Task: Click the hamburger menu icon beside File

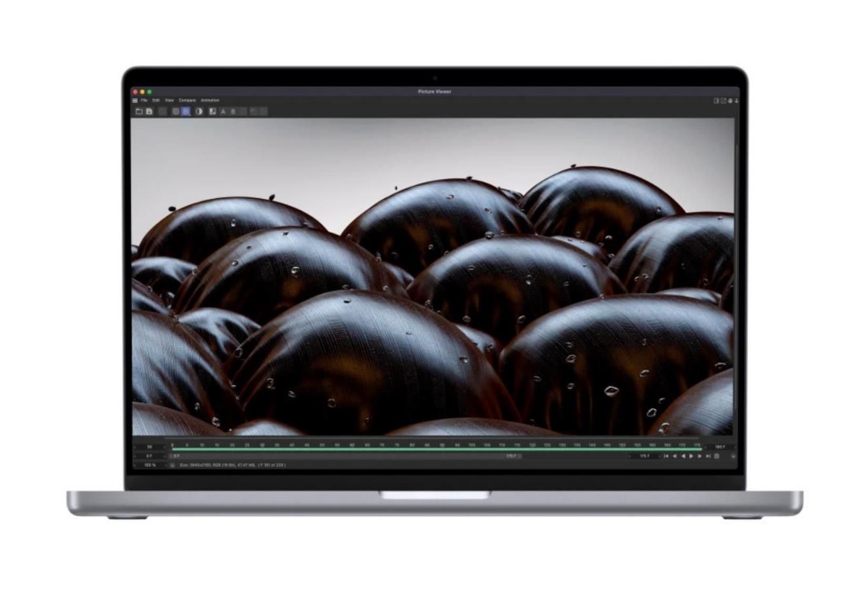Action: click(136, 99)
